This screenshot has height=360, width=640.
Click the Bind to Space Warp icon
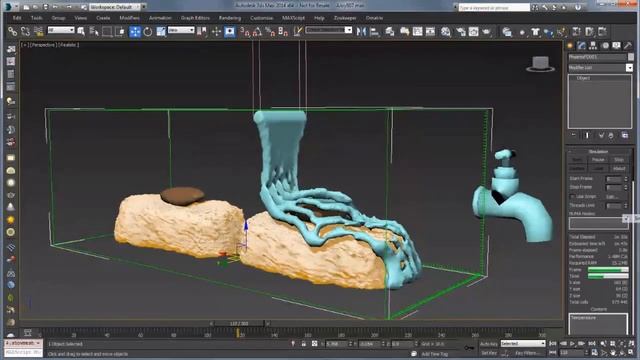coord(39,31)
